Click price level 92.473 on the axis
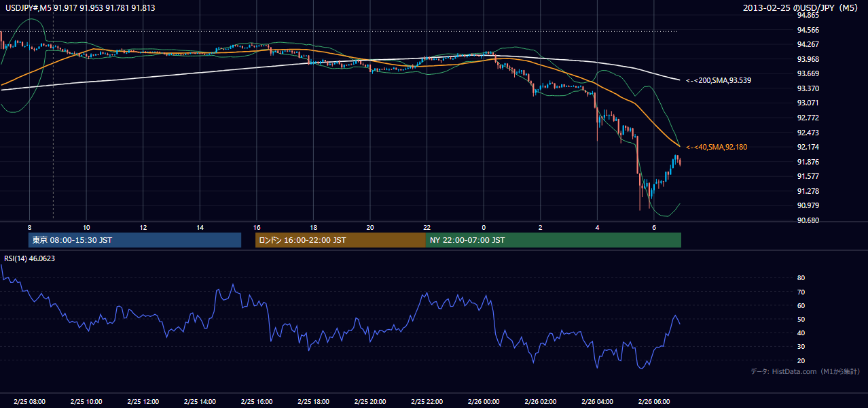The image size is (868, 408). tap(808, 133)
